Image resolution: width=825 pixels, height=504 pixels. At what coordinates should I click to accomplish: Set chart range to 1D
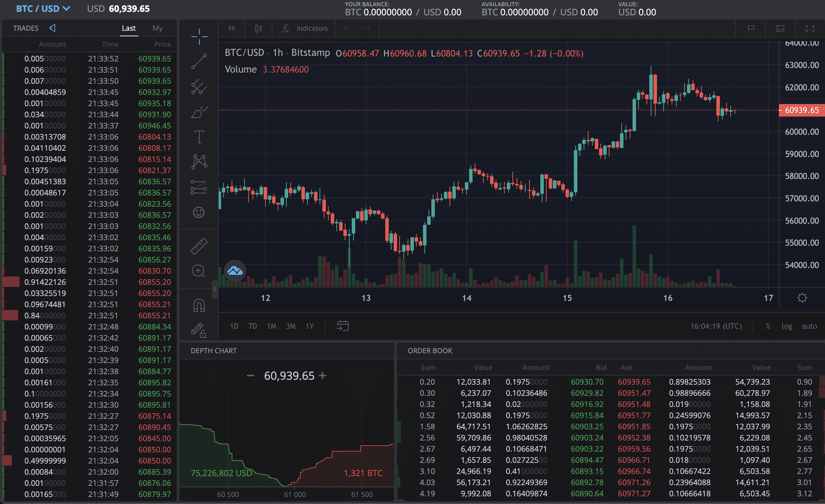[x=234, y=326]
